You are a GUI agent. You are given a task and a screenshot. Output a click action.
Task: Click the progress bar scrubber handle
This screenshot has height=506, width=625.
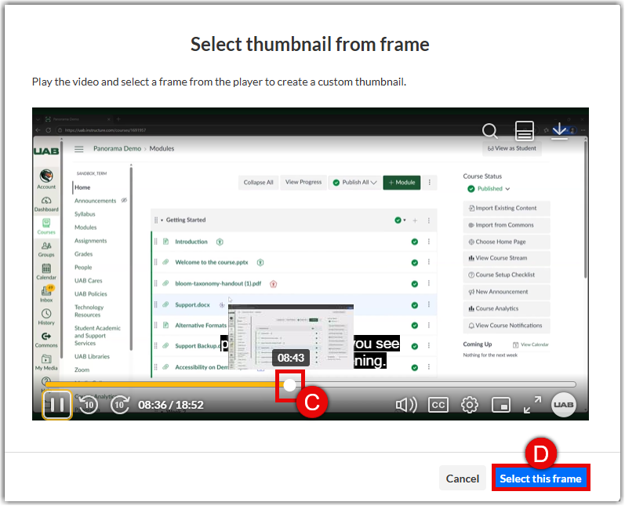290,385
